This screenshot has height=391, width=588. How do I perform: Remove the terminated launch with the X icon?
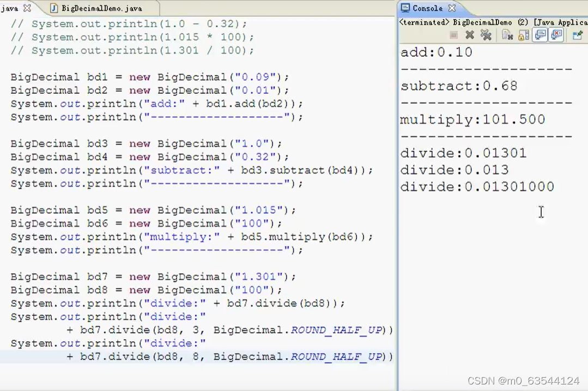click(x=470, y=35)
